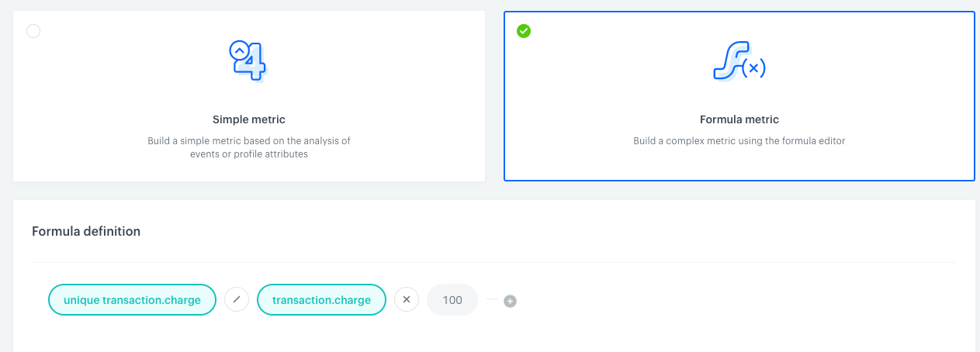This screenshot has width=980, height=352.
Task: Click the formula editor description text
Action: 739,141
